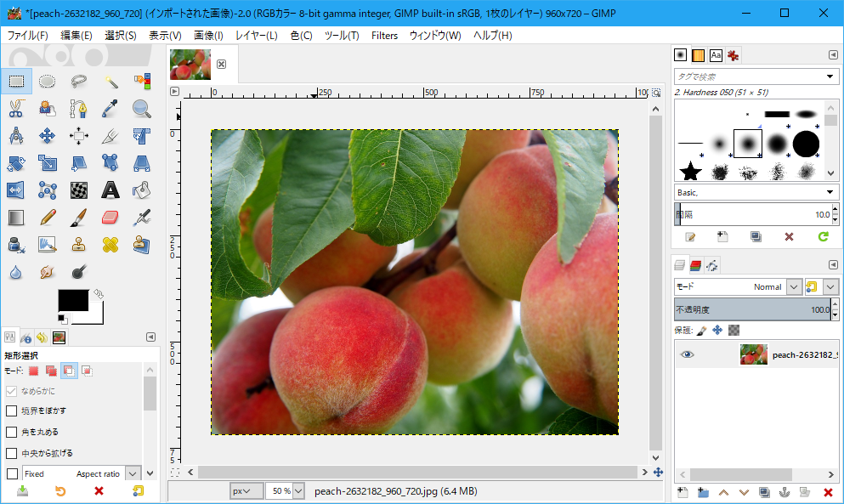The height and width of the screenshot is (504, 844).
Task: Toggle lock position and size in 保護 row
Action: pyautogui.click(x=717, y=330)
